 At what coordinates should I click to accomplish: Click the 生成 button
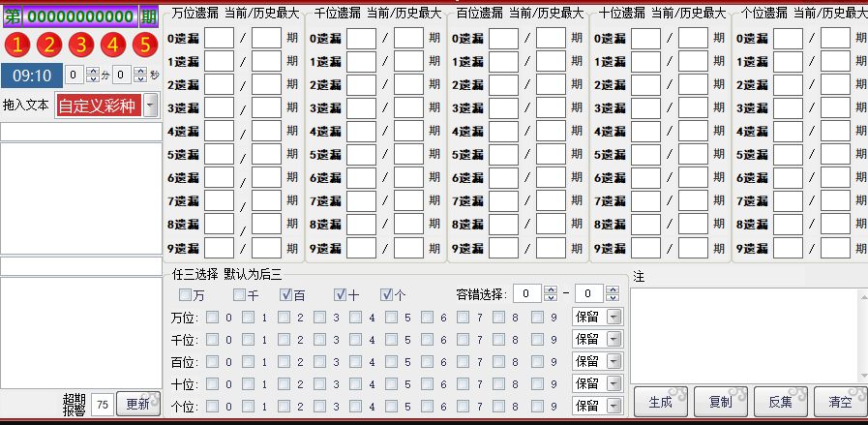pyautogui.click(x=660, y=402)
